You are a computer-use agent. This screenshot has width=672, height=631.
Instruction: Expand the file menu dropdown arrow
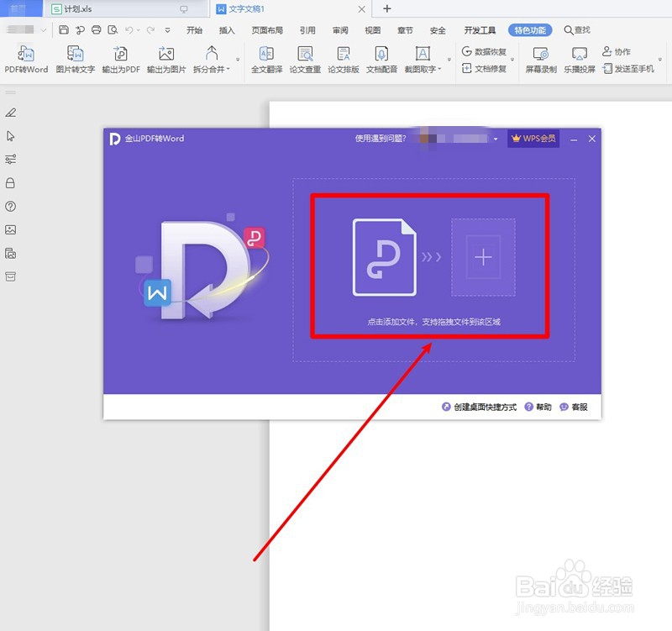44,30
